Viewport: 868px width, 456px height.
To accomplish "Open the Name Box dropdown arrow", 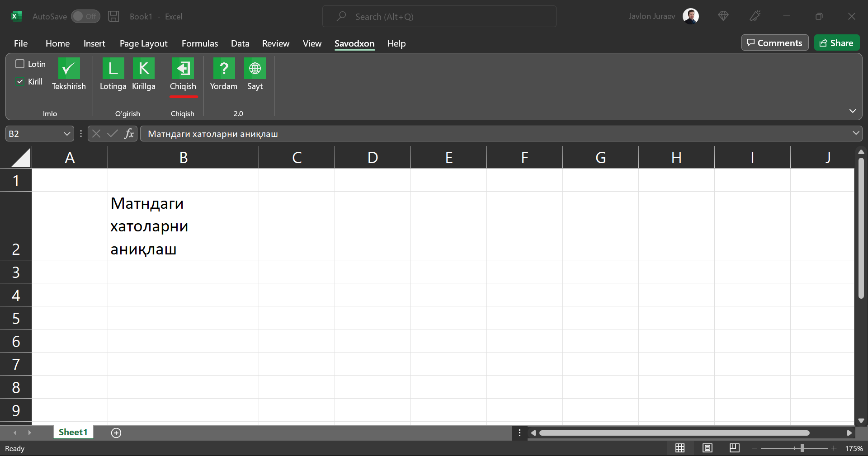I will click(x=66, y=134).
